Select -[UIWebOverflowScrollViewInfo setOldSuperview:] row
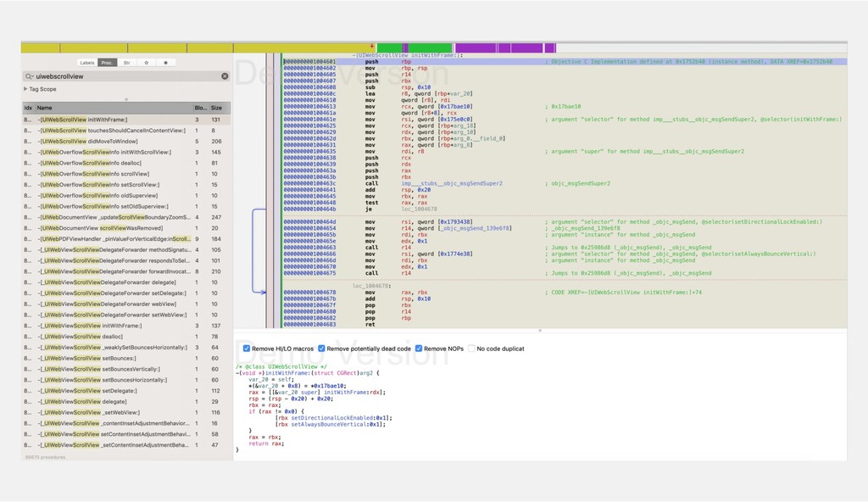The height and width of the screenshot is (502, 868). [126, 207]
